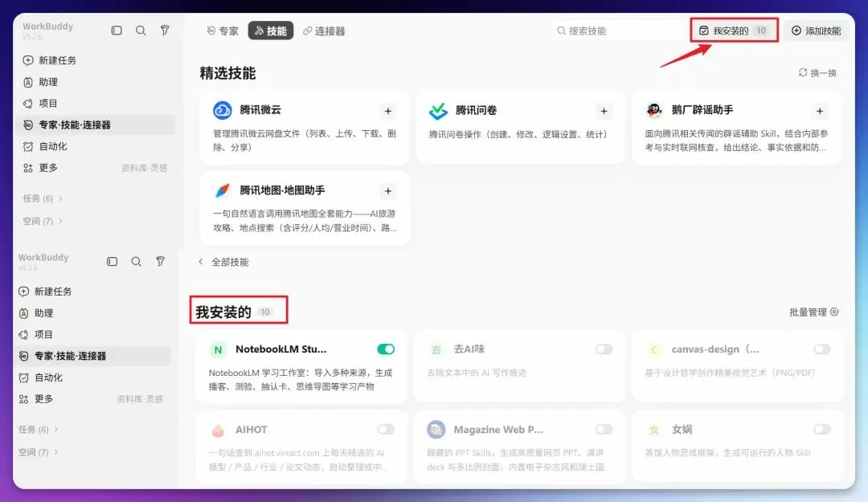
Task: Click the 新建任务 plus icon in upper sidebar
Action: pyautogui.click(x=27, y=60)
